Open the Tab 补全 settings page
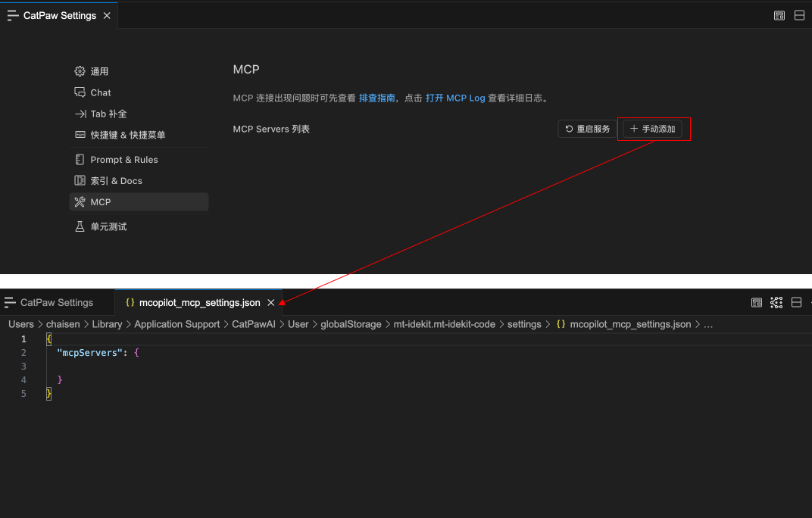This screenshot has width=812, height=518. click(108, 114)
